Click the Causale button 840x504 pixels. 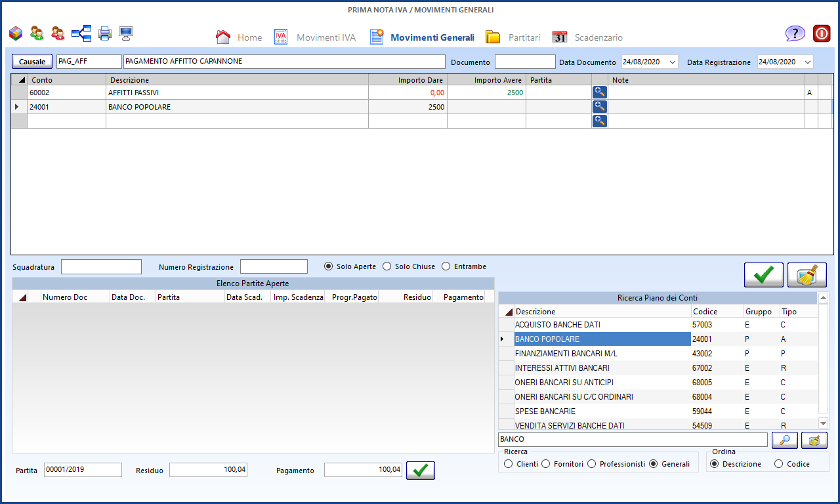(x=32, y=62)
